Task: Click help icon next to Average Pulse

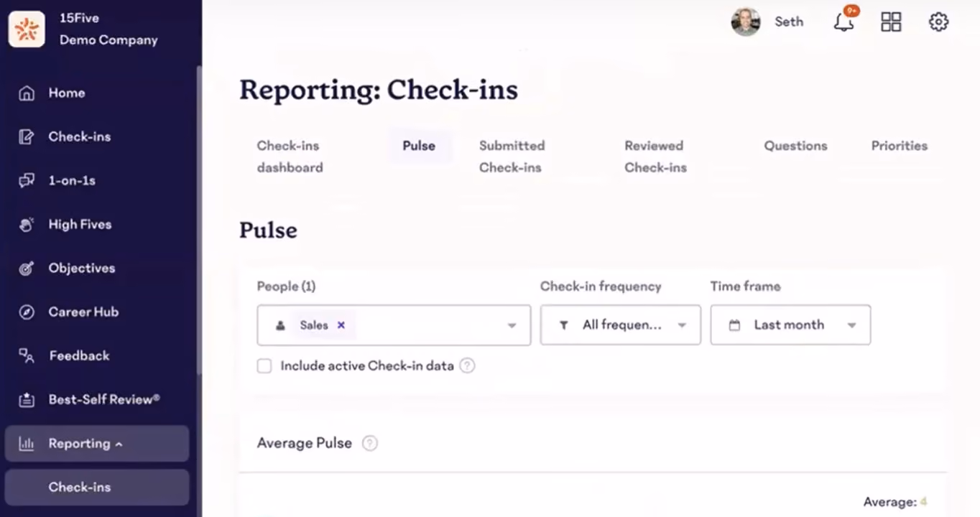Action: pos(369,443)
